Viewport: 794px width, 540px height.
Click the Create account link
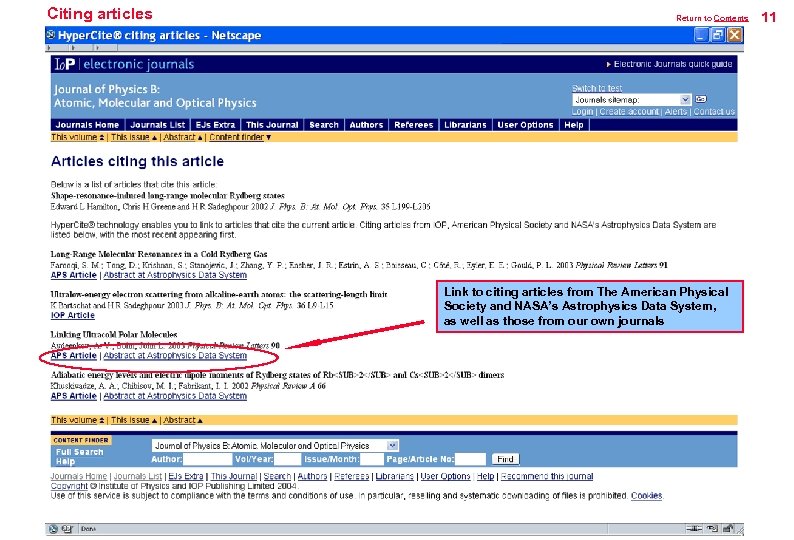pos(629,111)
